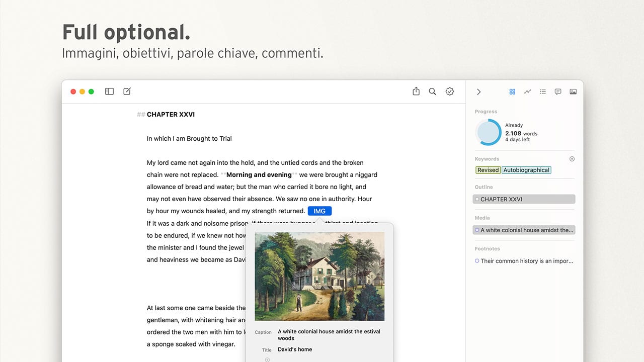Open the share/export icon
The height and width of the screenshot is (362, 644).
pos(416,92)
